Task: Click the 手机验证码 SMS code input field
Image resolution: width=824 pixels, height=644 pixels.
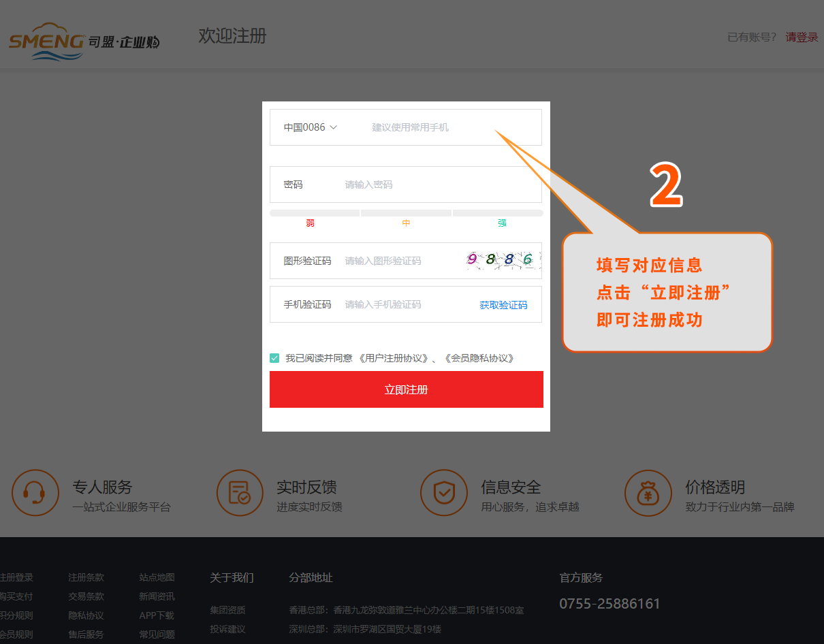Action: click(x=405, y=304)
